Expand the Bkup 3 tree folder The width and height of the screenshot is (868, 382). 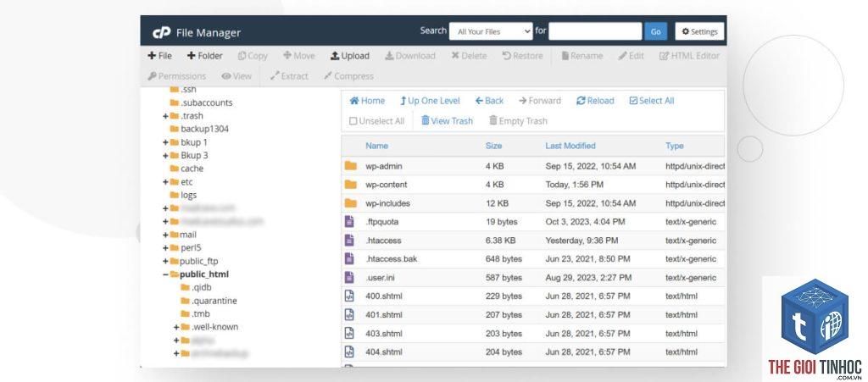(165, 155)
